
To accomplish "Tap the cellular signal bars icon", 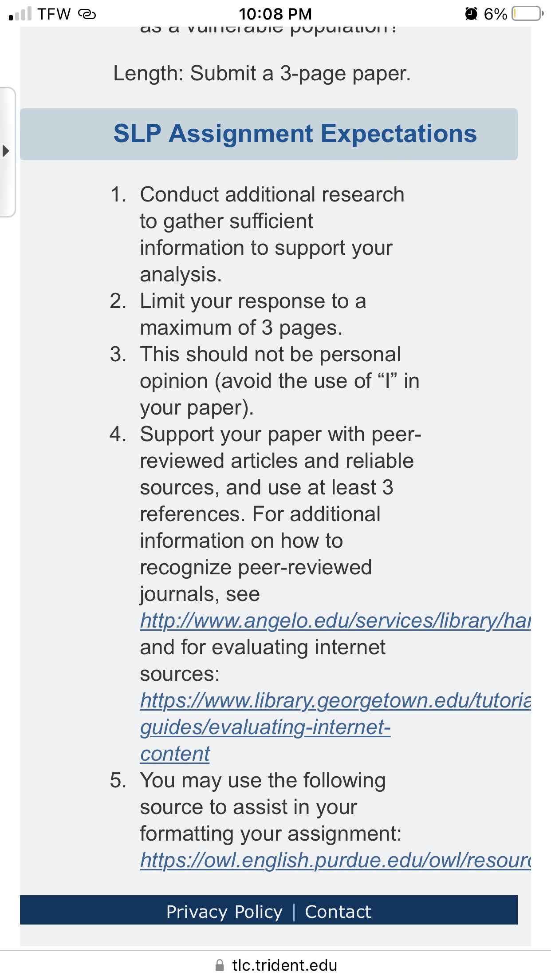I will (x=20, y=14).
